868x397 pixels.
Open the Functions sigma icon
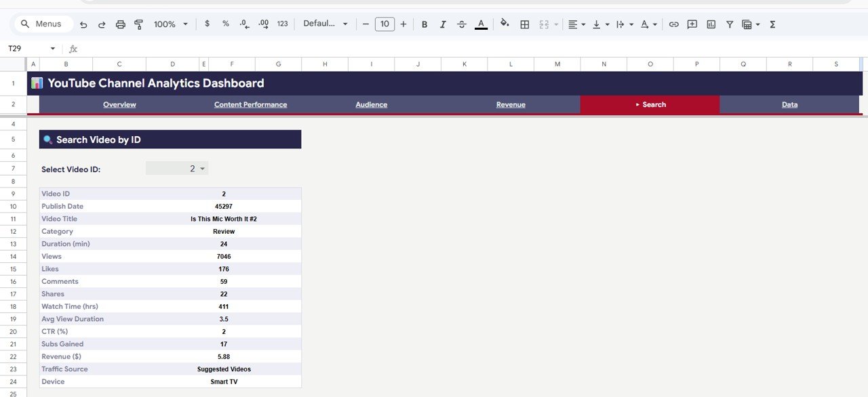point(772,24)
